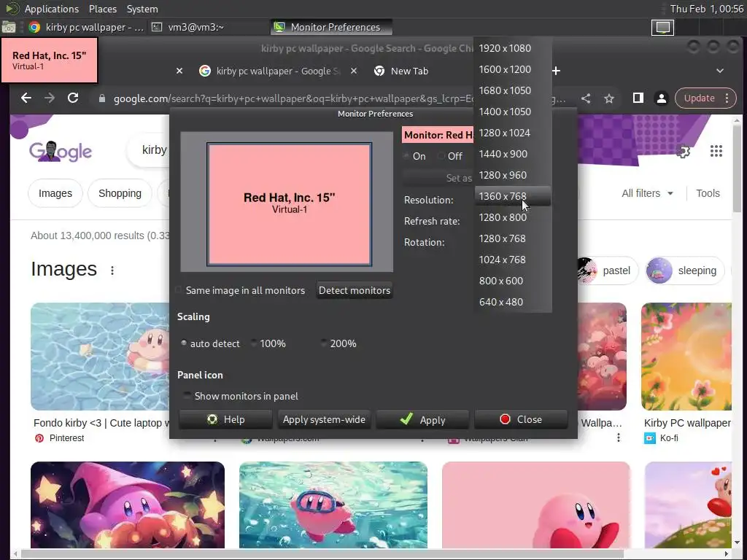Open Help in Monitor Preferences
This screenshot has height=560, width=747.
pos(225,419)
